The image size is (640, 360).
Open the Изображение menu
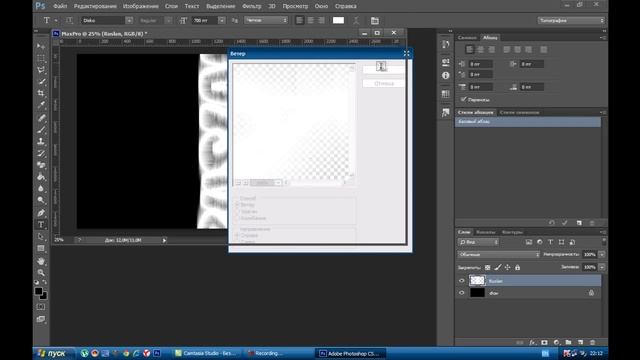point(140,6)
